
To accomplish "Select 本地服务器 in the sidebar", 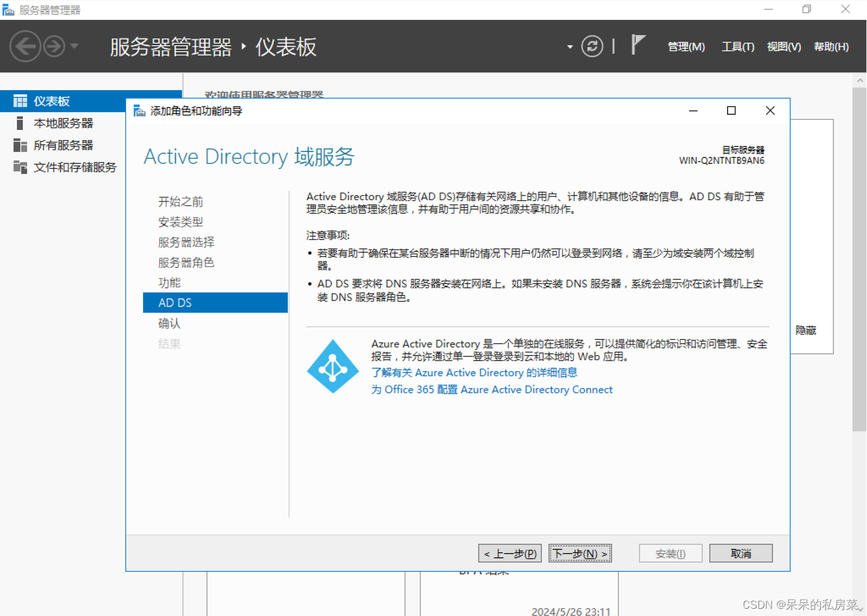I will [x=63, y=123].
